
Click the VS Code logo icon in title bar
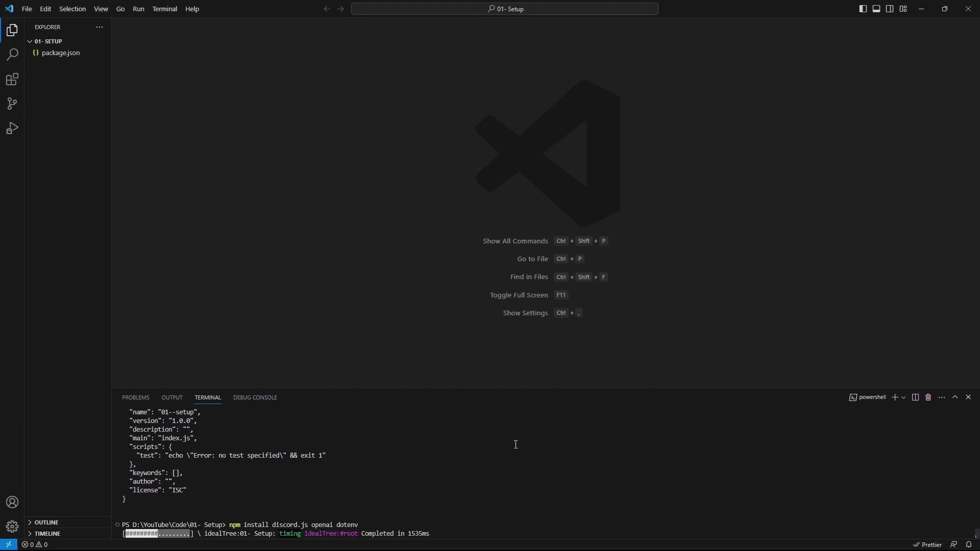(10, 9)
